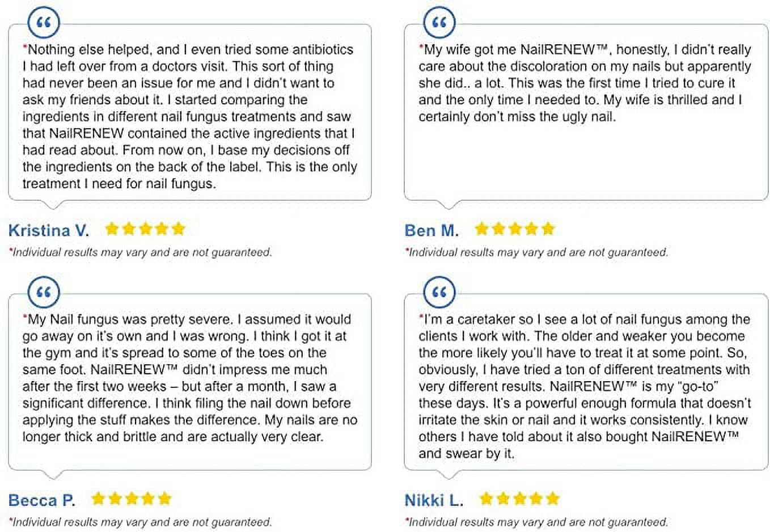Click the disclaimer under Becca P.

tap(140, 522)
